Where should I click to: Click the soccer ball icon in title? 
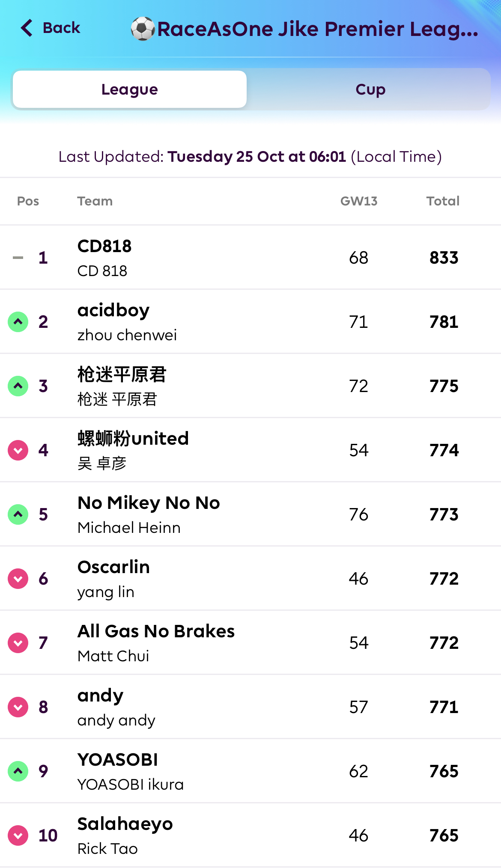pyautogui.click(x=143, y=29)
